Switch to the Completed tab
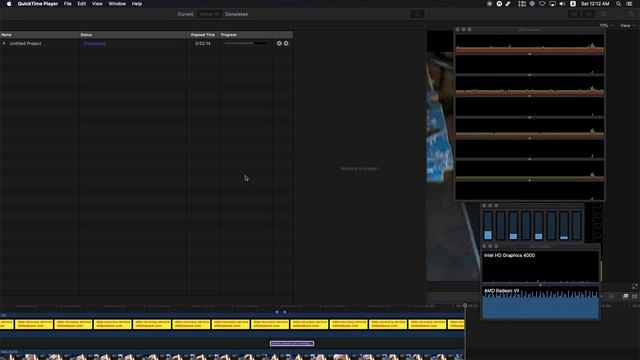 [236, 14]
